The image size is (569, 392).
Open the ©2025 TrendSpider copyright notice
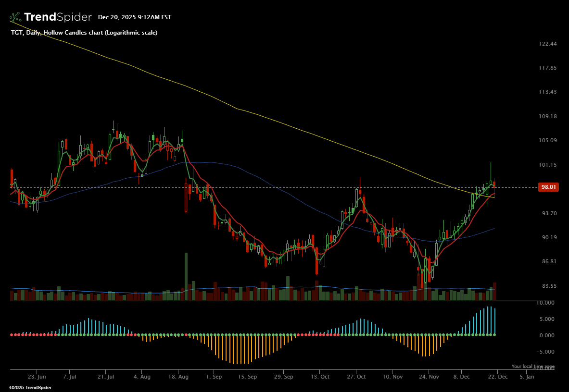30,387
